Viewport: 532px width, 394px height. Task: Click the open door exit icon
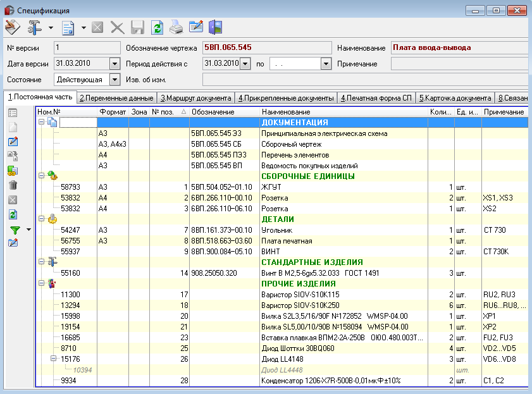[x=216, y=27]
